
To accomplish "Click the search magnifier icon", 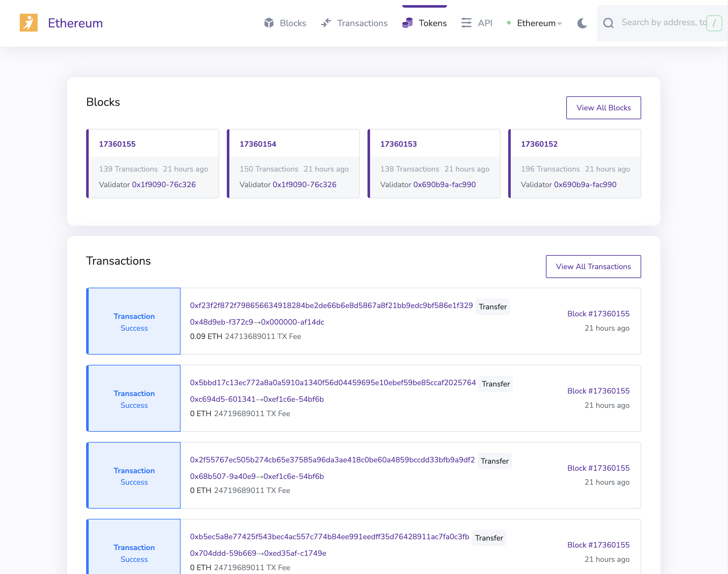I will (x=608, y=23).
